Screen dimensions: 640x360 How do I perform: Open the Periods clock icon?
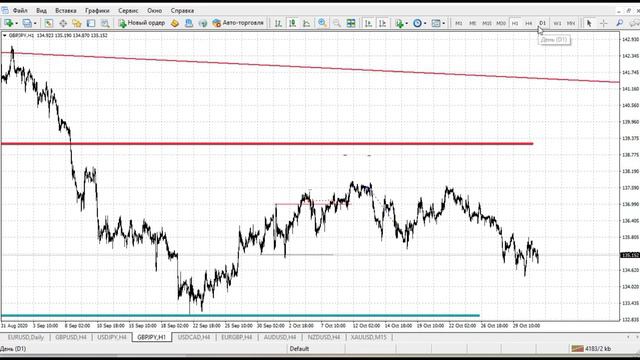pos(417,23)
